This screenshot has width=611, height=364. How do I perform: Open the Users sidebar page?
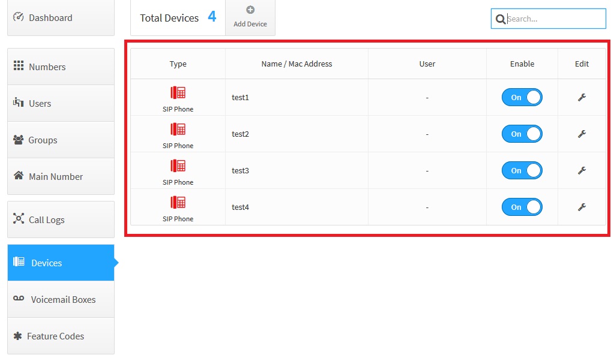click(x=60, y=103)
